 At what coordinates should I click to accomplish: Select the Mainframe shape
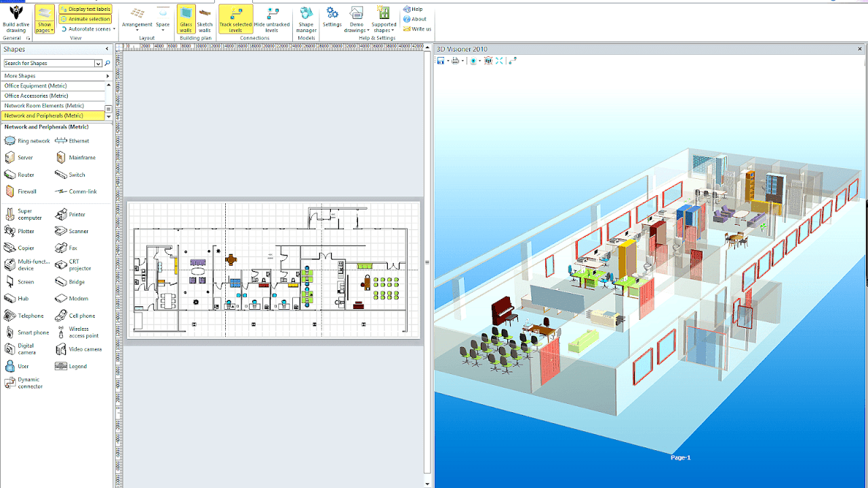pyautogui.click(x=75, y=157)
